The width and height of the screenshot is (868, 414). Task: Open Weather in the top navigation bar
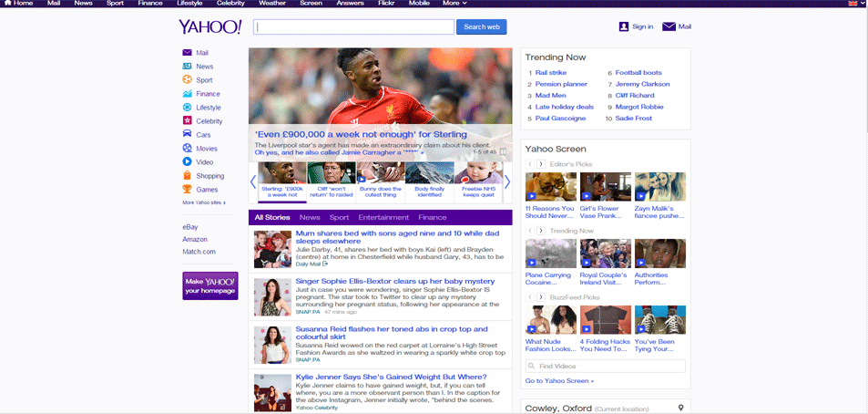pyautogui.click(x=272, y=4)
